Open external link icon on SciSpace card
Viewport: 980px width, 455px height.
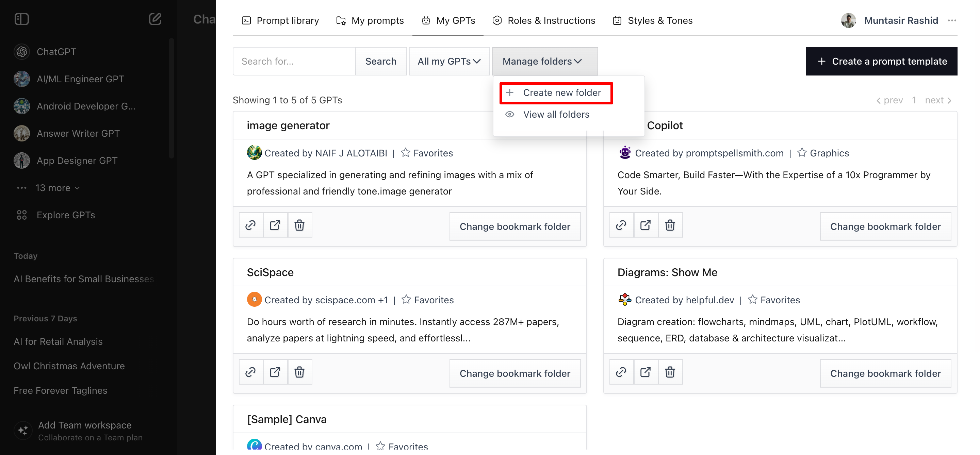click(275, 372)
